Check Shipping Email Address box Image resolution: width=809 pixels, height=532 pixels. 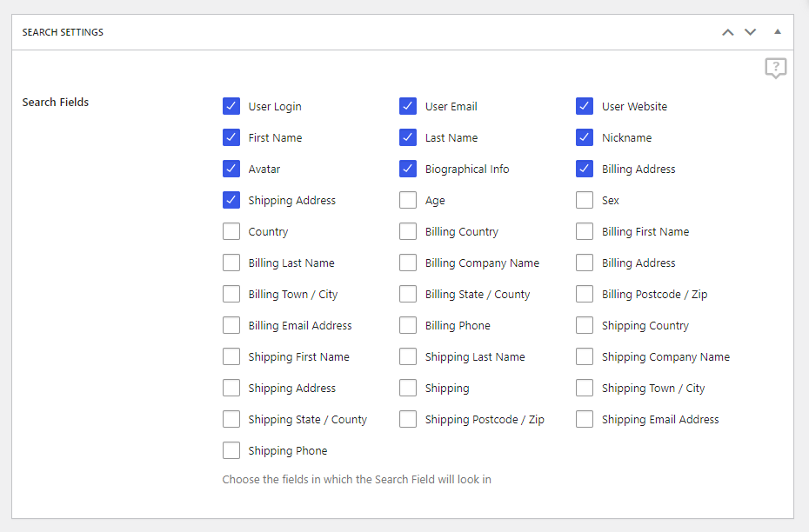(585, 419)
